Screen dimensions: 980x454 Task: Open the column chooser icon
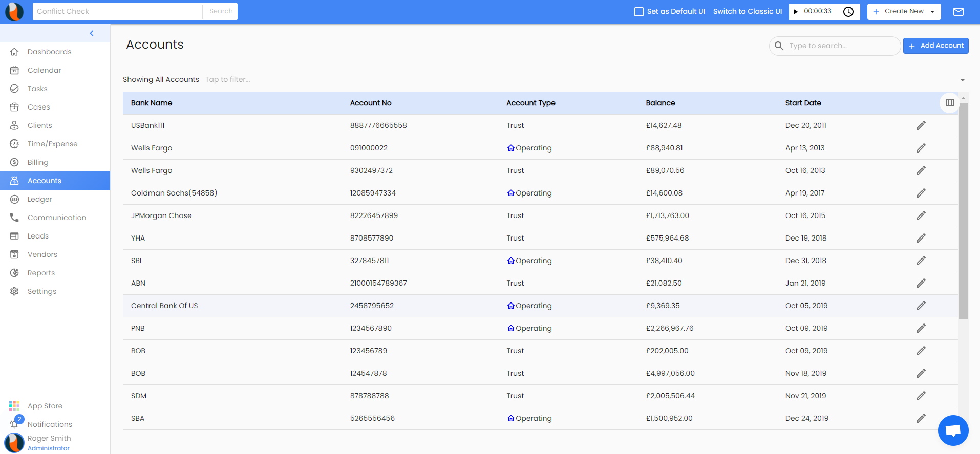[950, 103]
